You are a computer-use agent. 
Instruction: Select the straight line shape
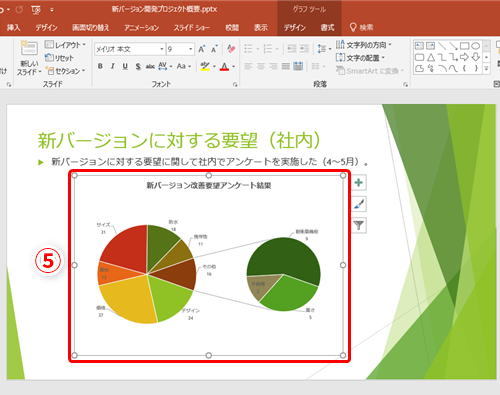[442, 46]
